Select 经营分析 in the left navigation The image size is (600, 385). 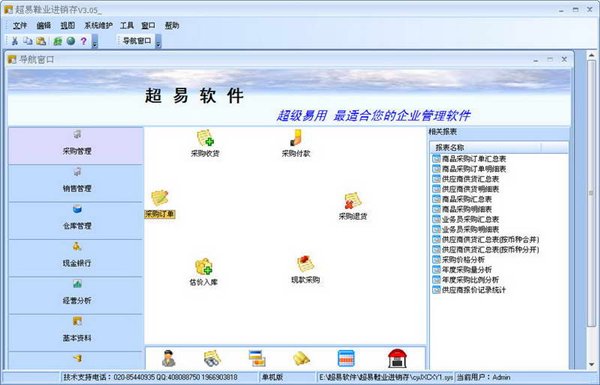(x=76, y=295)
